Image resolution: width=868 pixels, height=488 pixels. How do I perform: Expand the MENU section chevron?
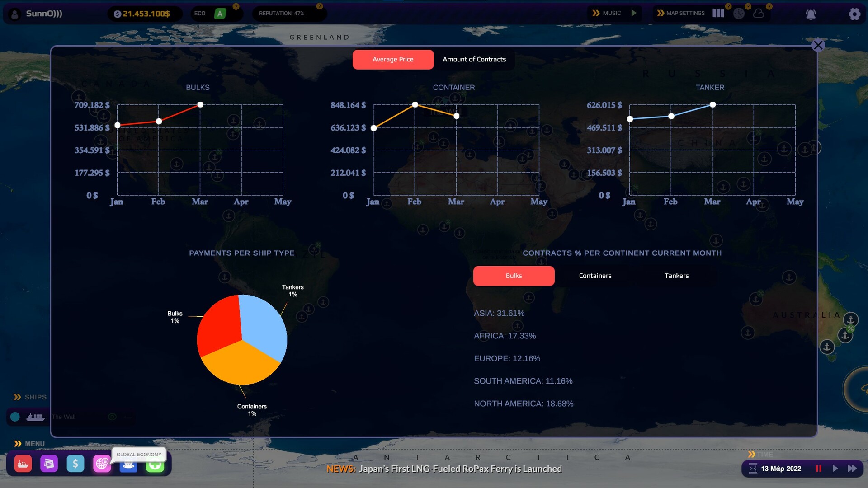(18, 443)
